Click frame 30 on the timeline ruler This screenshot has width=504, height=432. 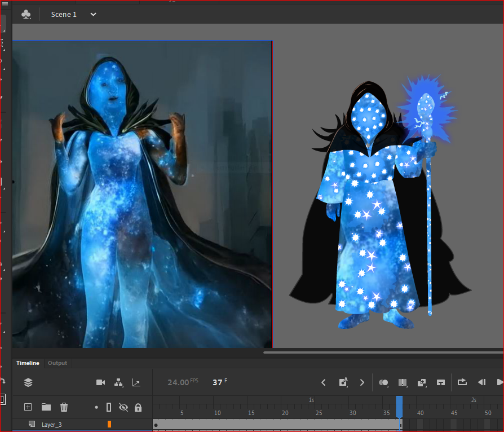(x=352, y=413)
